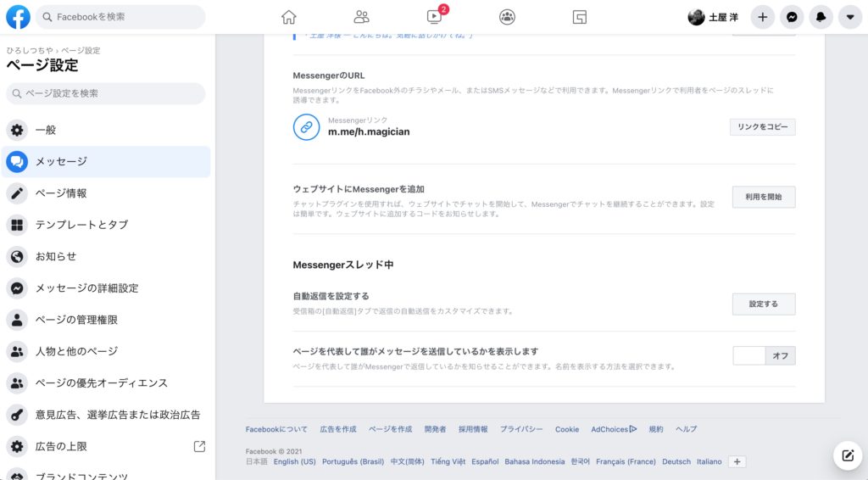The width and height of the screenshot is (868, 480).
Task: Switch language to Español
Action: (x=485, y=461)
